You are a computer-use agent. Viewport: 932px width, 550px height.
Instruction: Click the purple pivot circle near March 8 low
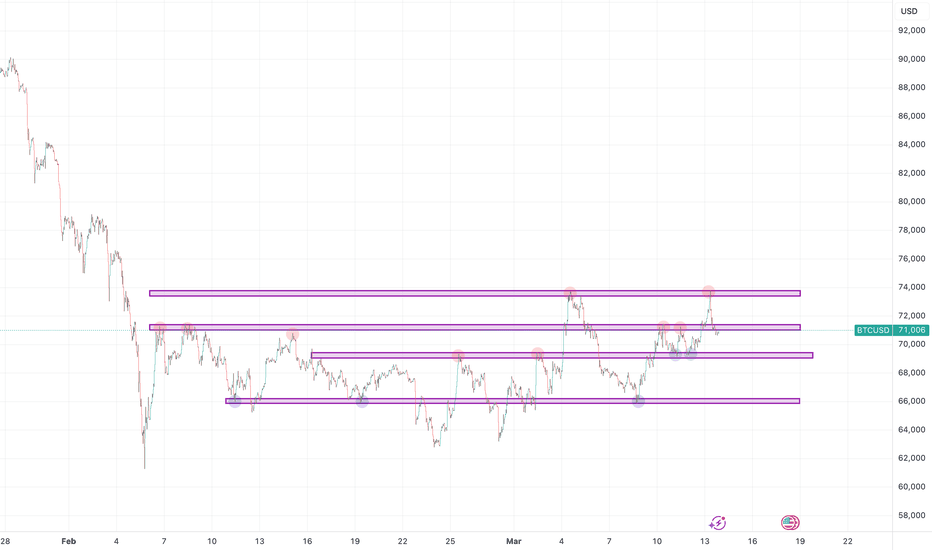(x=639, y=401)
